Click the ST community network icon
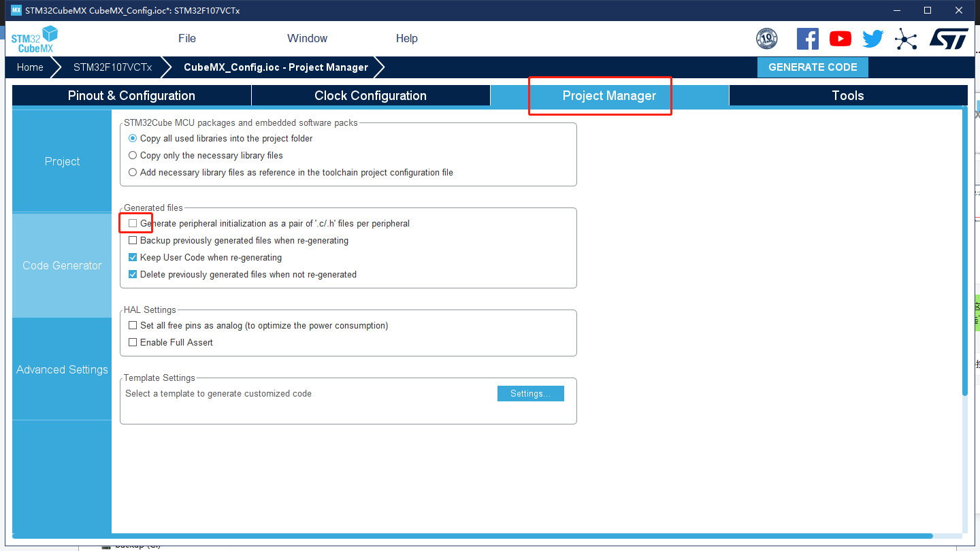980x551 pixels. click(906, 39)
